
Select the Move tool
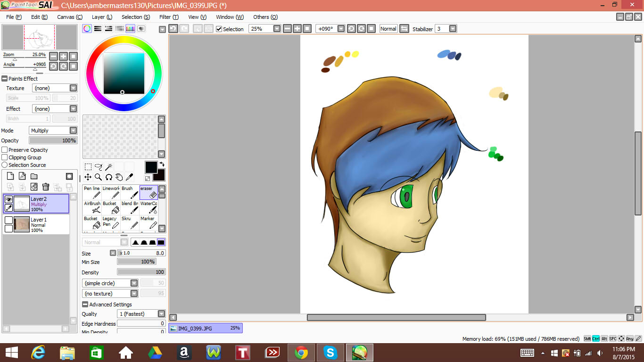coord(88,177)
